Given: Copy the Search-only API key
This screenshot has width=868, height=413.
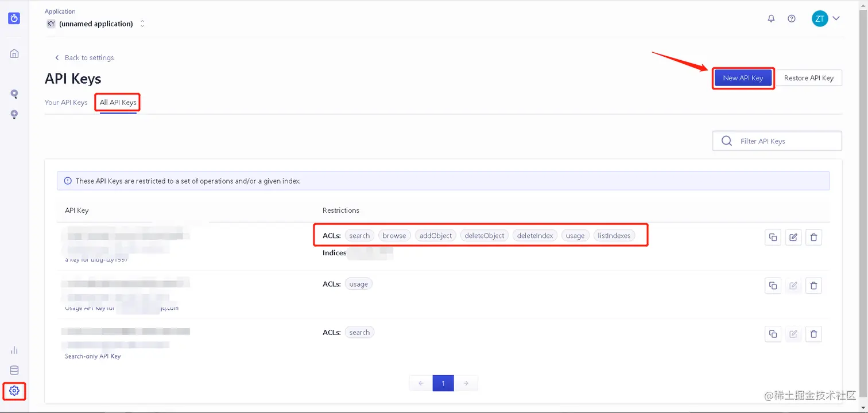Looking at the screenshot, I should [773, 334].
